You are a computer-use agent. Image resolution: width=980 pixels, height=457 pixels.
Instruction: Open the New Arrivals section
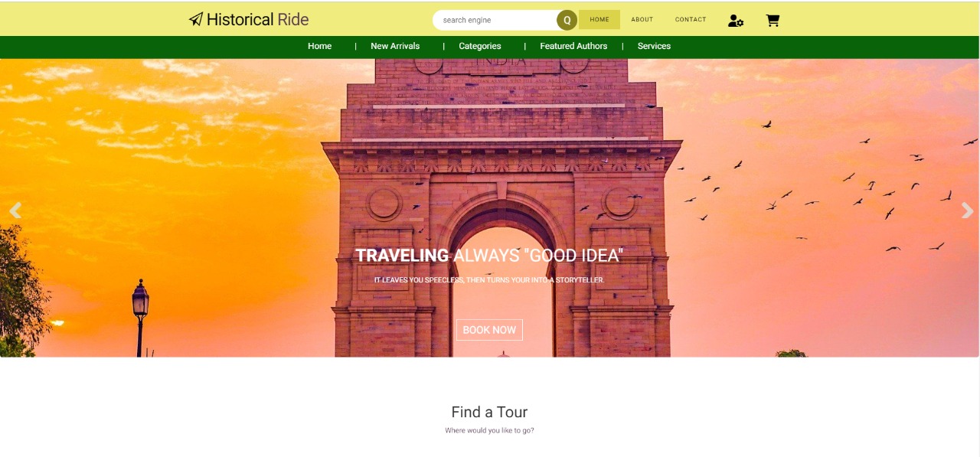[395, 47]
